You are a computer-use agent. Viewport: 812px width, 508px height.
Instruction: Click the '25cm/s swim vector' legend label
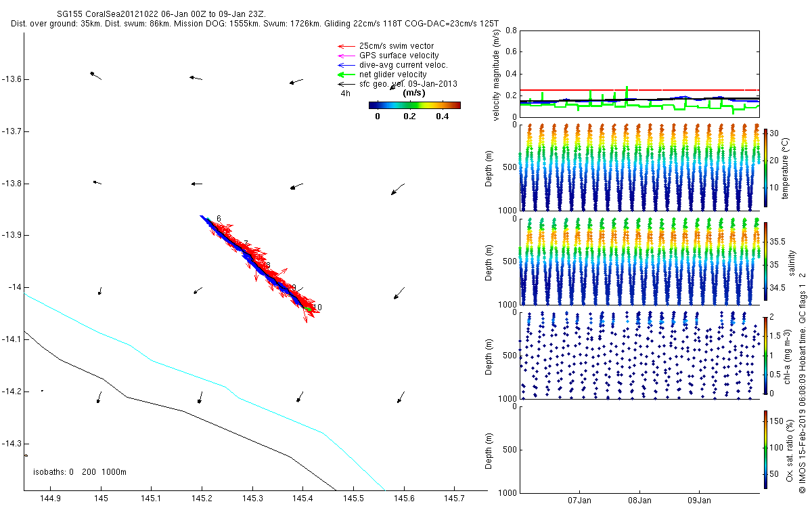[396, 46]
